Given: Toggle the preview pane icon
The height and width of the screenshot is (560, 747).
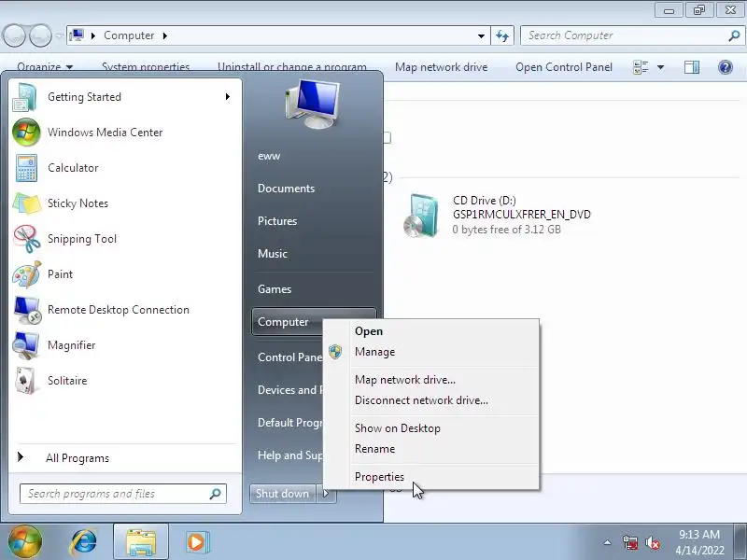Looking at the screenshot, I should click(692, 67).
